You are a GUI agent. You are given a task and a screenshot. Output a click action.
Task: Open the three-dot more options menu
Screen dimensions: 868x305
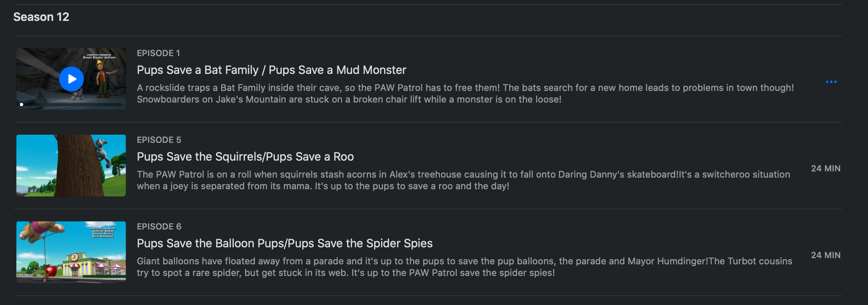click(831, 82)
